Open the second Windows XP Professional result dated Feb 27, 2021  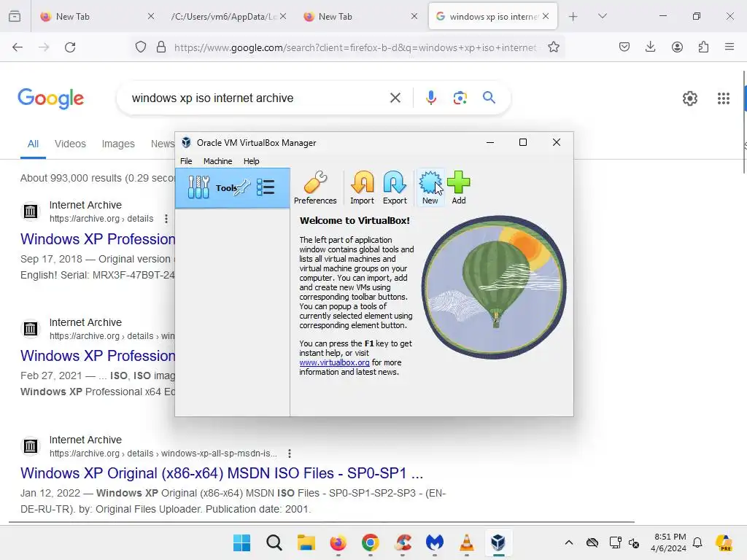pyautogui.click(x=98, y=356)
